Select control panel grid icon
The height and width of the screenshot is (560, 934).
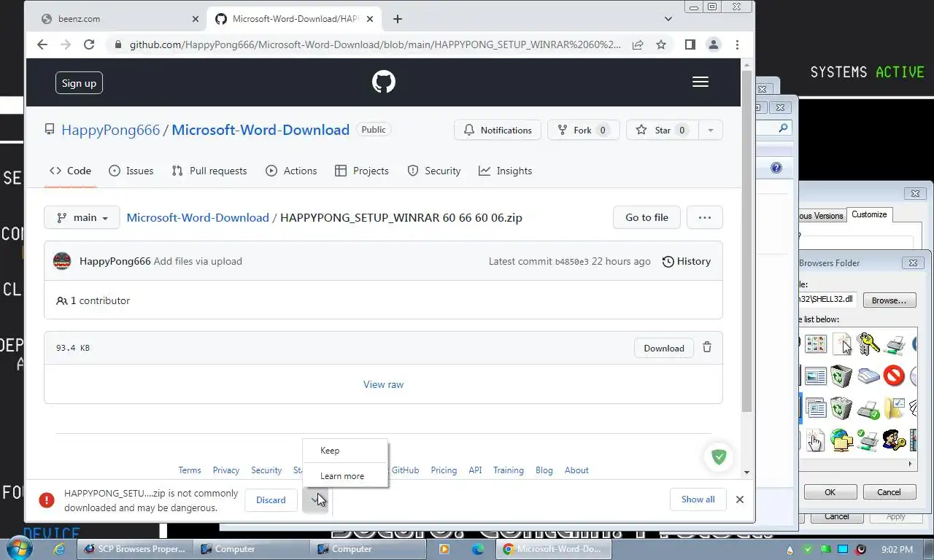[x=815, y=343]
